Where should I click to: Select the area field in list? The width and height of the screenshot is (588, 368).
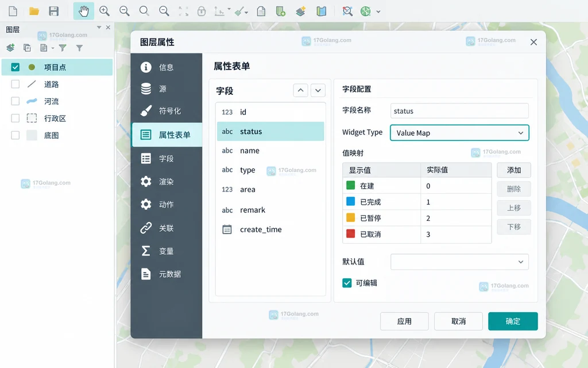pyautogui.click(x=270, y=189)
